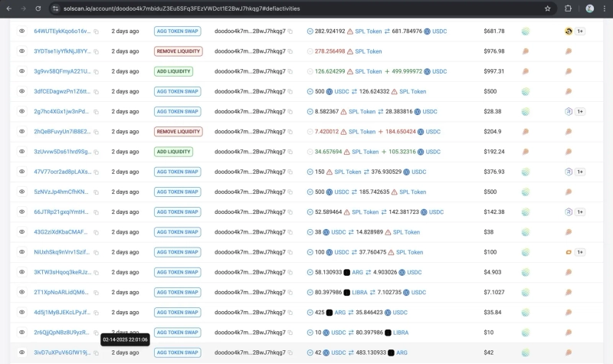Toggle the eye icon for the 3g9vv58QFmyA221U row

tap(21, 71)
